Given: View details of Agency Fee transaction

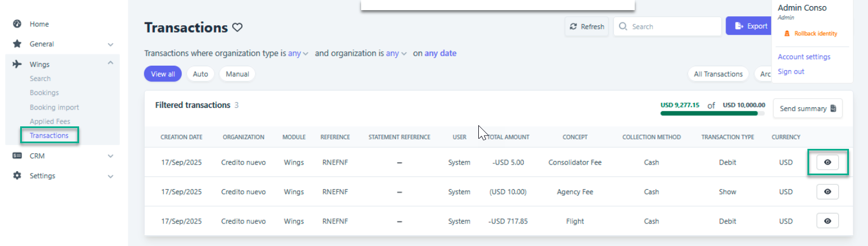Looking at the screenshot, I should pos(827,192).
